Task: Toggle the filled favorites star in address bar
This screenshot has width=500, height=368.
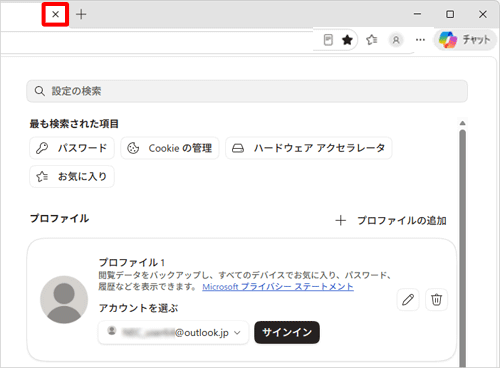Action: pos(347,40)
